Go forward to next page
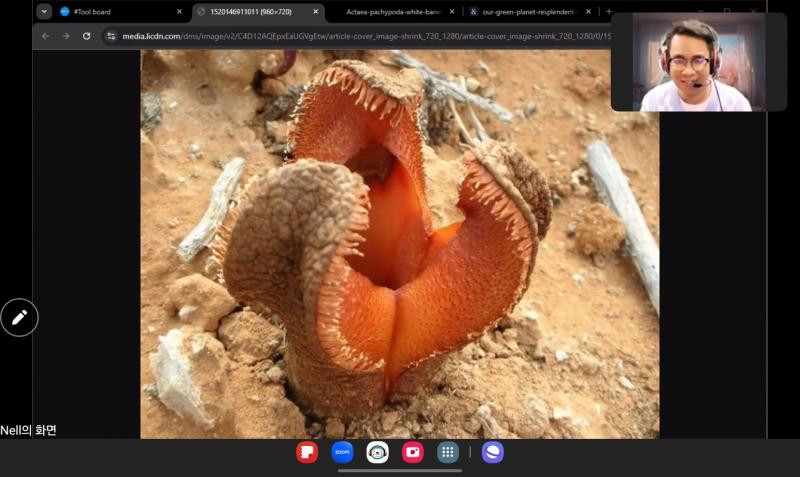Screen dimensions: 800x477 66,36
